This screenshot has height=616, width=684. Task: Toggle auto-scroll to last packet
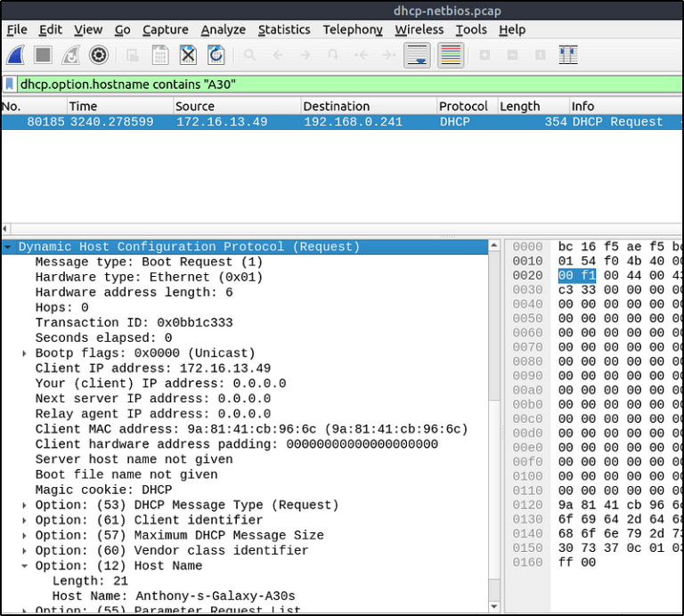[x=416, y=55]
